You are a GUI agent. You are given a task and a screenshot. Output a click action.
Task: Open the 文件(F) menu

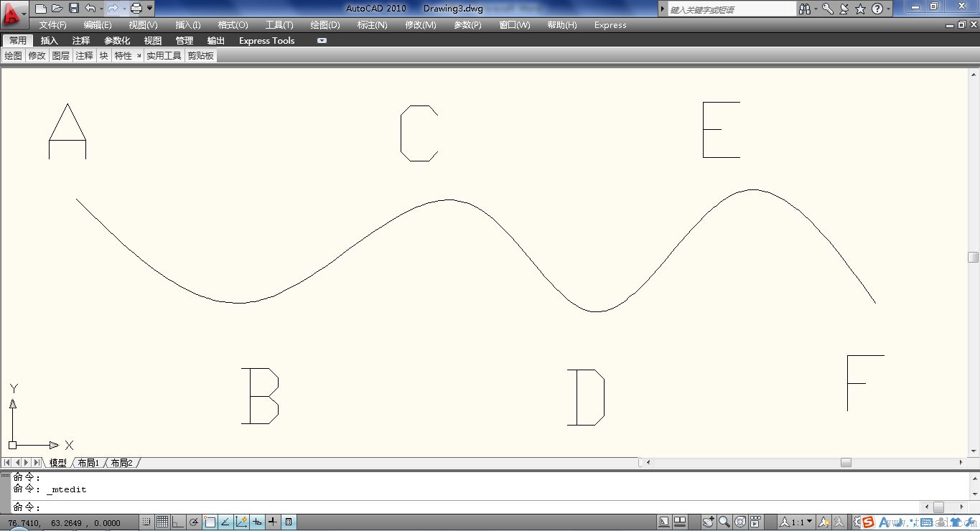point(53,25)
